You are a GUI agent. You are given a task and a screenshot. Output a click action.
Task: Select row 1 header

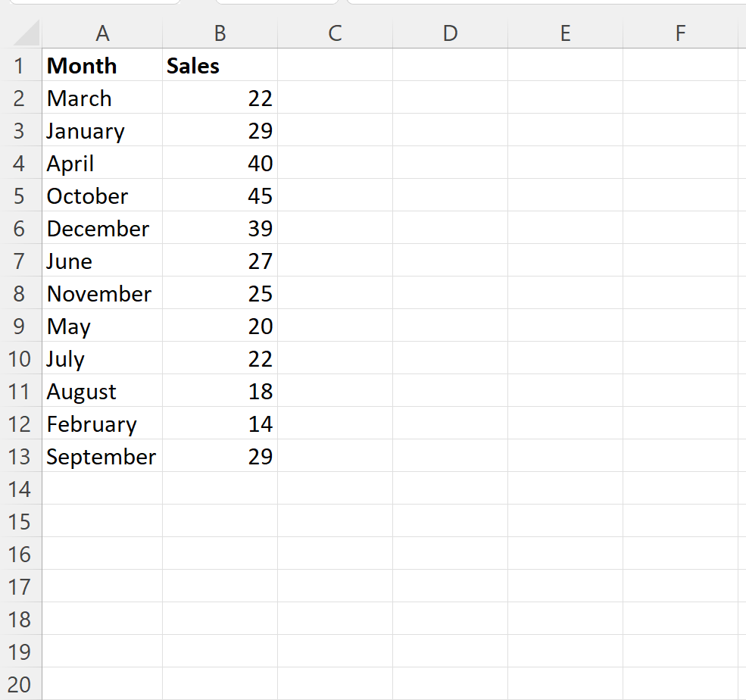[20, 64]
